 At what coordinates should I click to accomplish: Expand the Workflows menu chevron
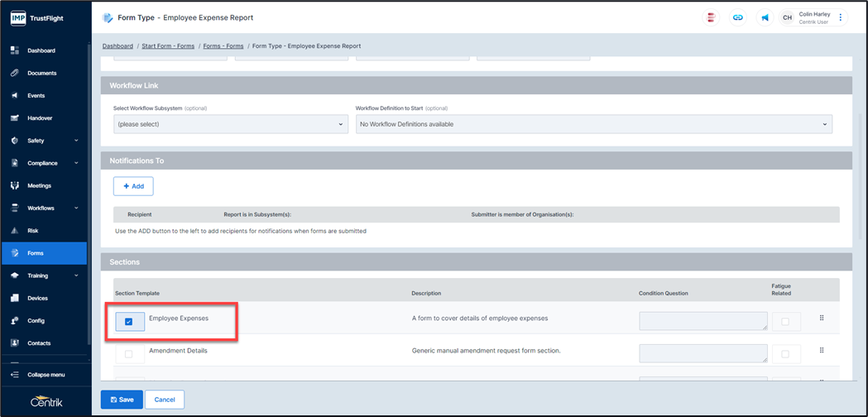(76, 208)
